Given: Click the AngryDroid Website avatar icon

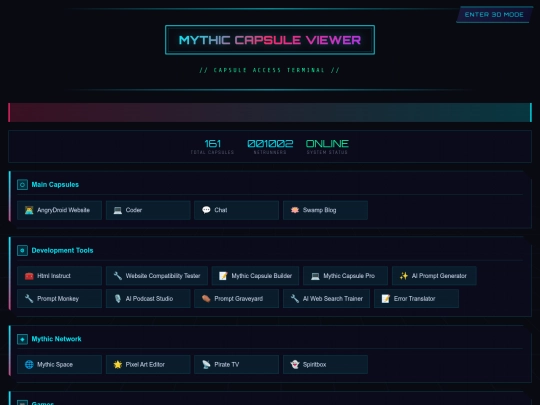Looking at the screenshot, I should [x=29, y=210].
